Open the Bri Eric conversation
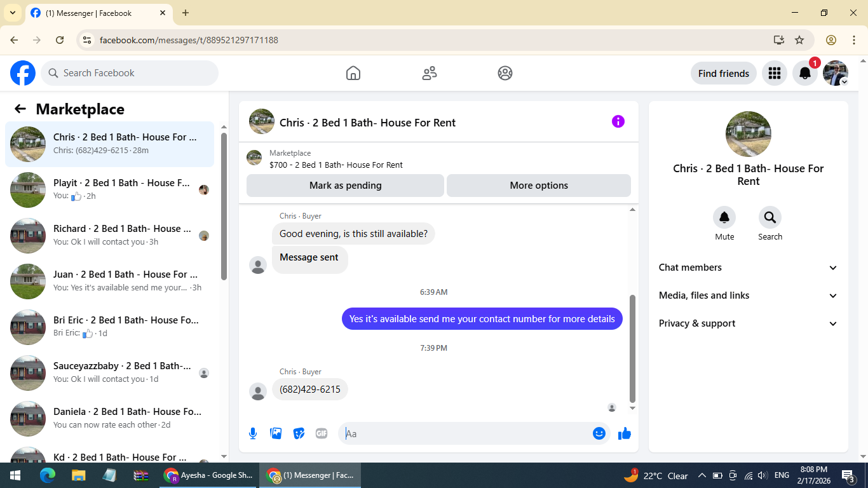This screenshot has height=488, width=868. tap(110, 327)
